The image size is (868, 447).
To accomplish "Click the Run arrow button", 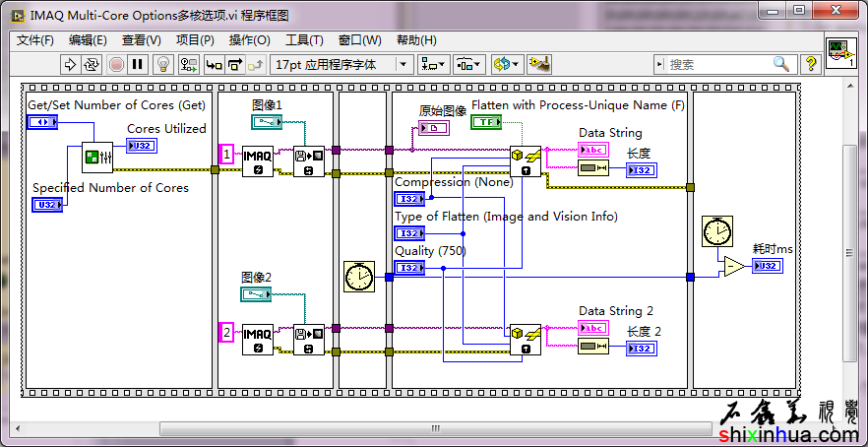I will click(x=70, y=64).
